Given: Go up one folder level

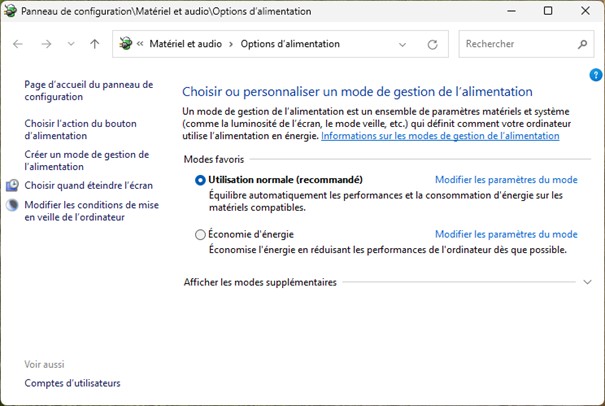Looking at the screenshot, I should [94, 44].
